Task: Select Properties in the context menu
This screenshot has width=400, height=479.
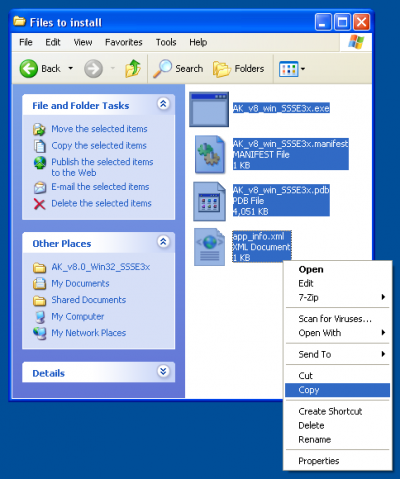Action: coord(337,461)
